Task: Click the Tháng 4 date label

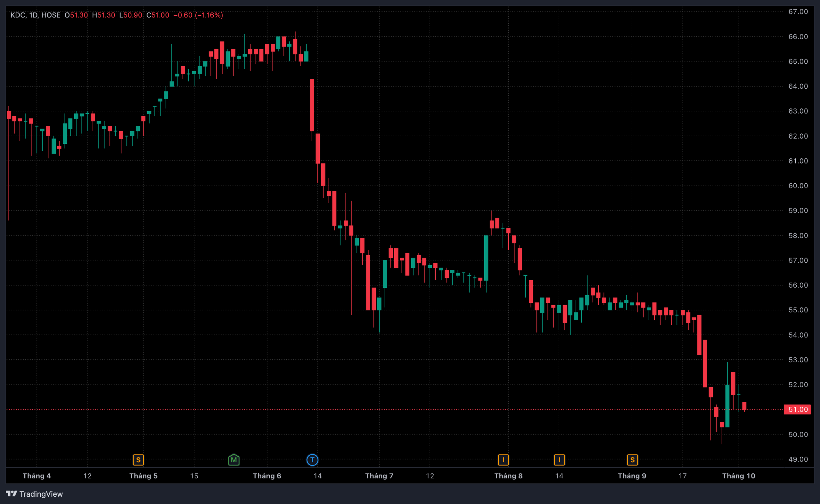Action: (x=37, y=476)
